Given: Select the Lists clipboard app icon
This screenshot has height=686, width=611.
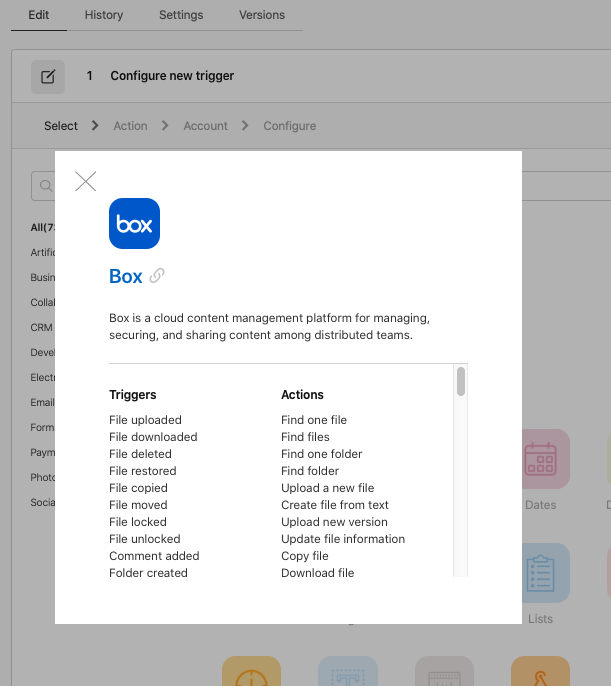Looking at the screenshot, I should click(541, 573).
